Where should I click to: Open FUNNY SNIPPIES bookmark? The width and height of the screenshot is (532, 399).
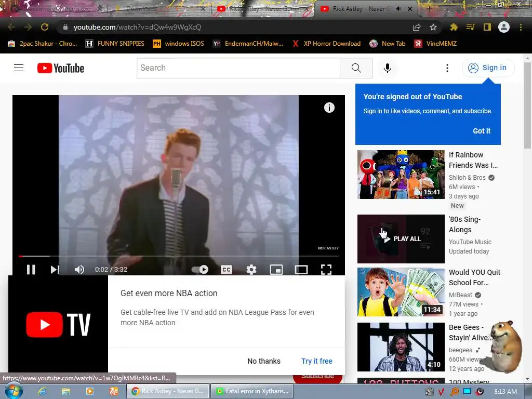[x=115, y=44]
